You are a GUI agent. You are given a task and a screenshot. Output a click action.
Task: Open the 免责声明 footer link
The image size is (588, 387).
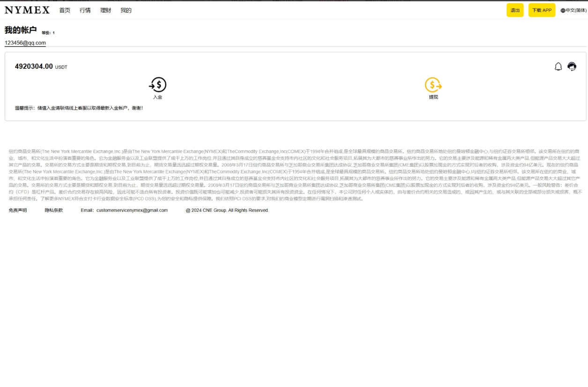(18, 210)
